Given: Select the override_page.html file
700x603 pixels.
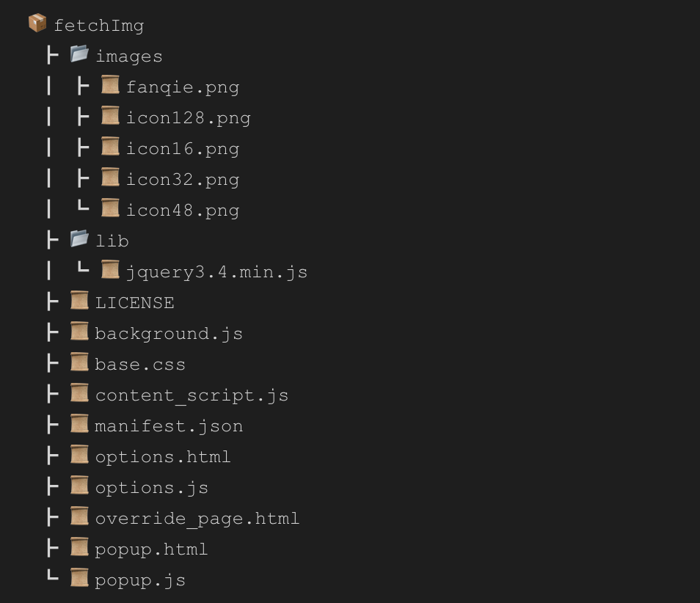Looking at the screenshot, I should tap(197, 519).
